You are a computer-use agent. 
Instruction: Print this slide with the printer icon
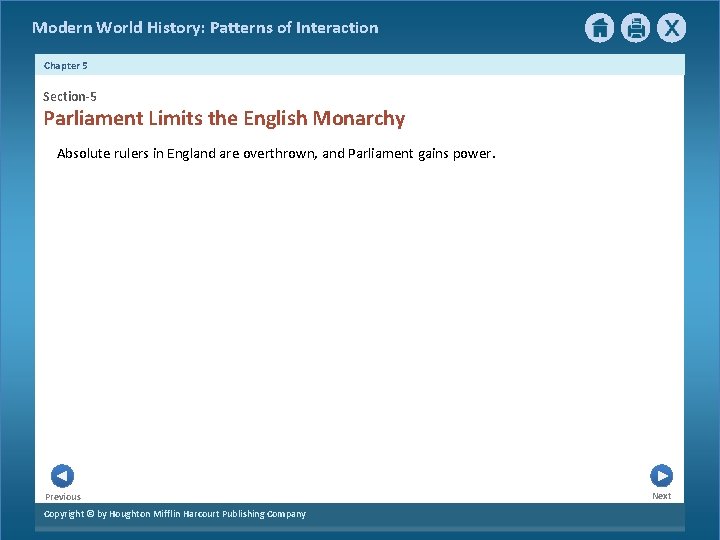point(636,28)
